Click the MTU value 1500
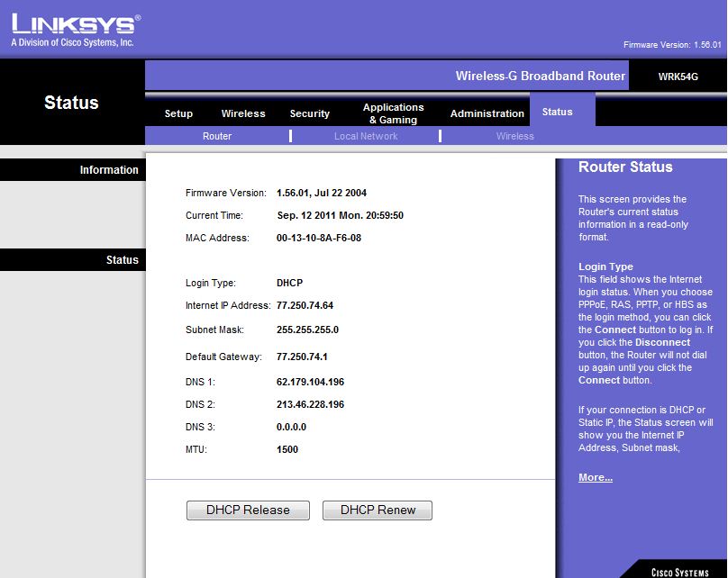This screenshot has height=578, width=728. [x=287, y=449]
